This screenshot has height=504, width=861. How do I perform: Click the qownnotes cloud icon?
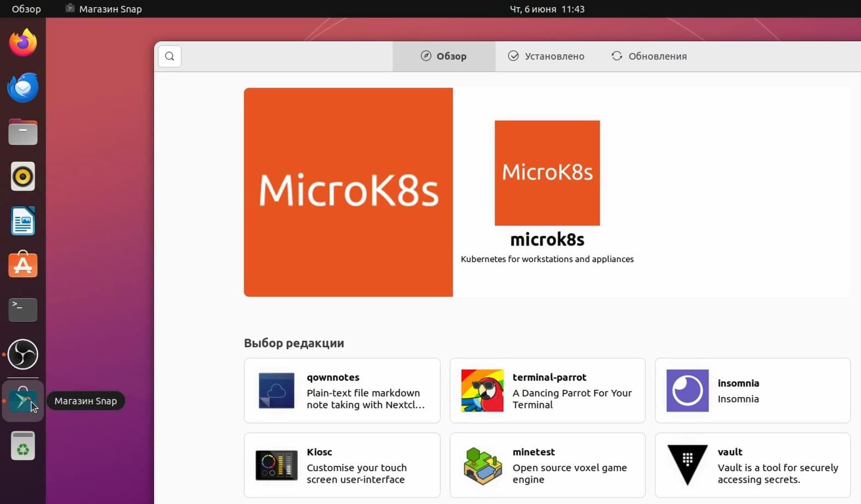276,390
